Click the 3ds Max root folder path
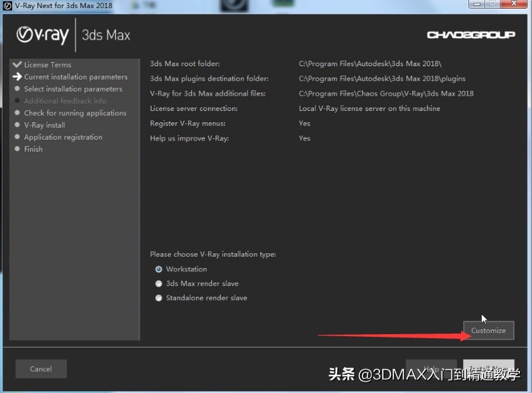 pyautogui.click(x=370, y=63)
